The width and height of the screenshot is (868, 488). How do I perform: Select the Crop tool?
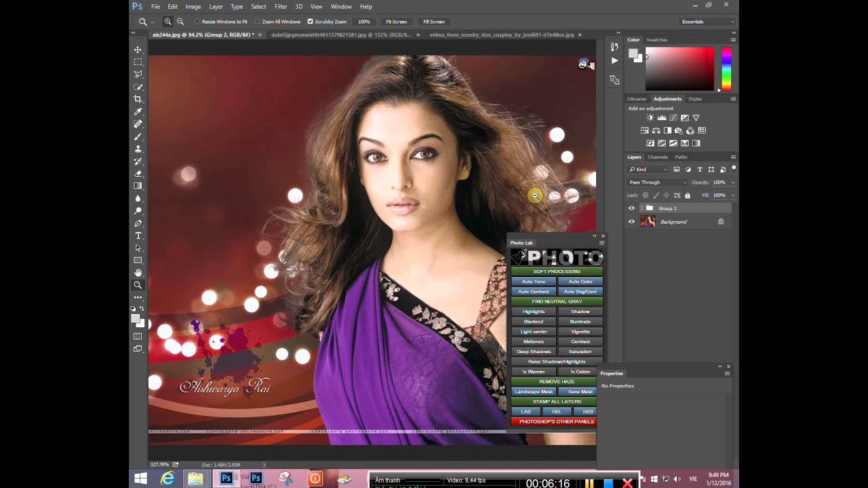coord(138,99)
